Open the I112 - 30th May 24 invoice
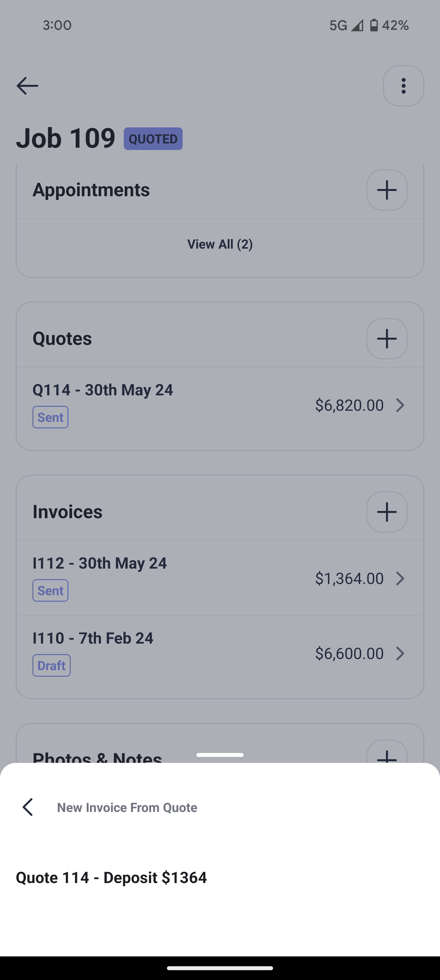440x980 pixels. tap(100, 563)
